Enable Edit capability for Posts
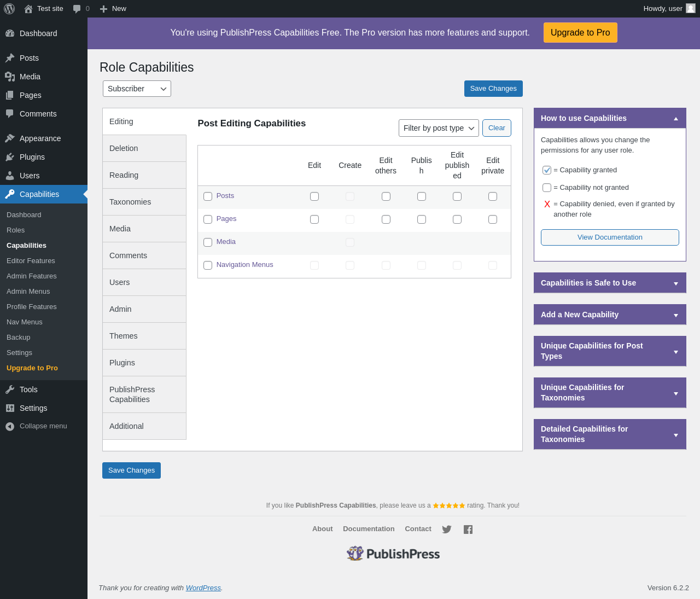 coord(314,196)
